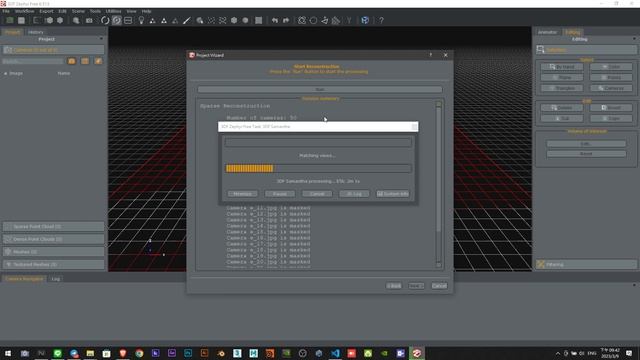Open the taskbar notification center icon
The image size is (640, 360).
coord(629,353)
